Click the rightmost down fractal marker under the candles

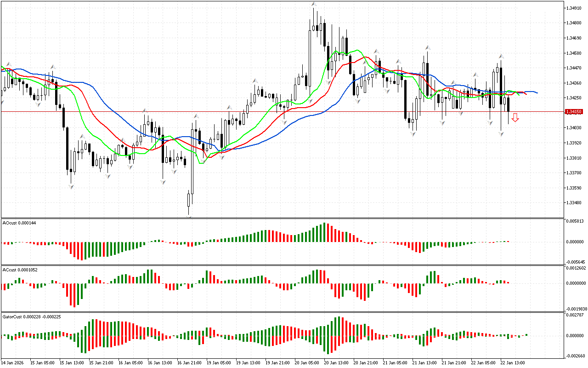(501, 134)
